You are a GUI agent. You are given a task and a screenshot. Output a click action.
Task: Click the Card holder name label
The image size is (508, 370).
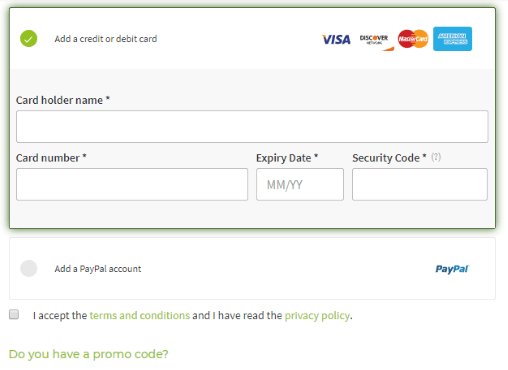coord(63,100)
